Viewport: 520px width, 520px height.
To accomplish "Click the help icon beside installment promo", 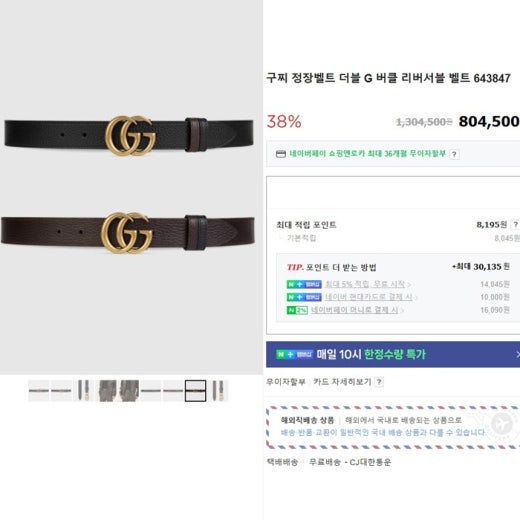I will click(454, 154).
